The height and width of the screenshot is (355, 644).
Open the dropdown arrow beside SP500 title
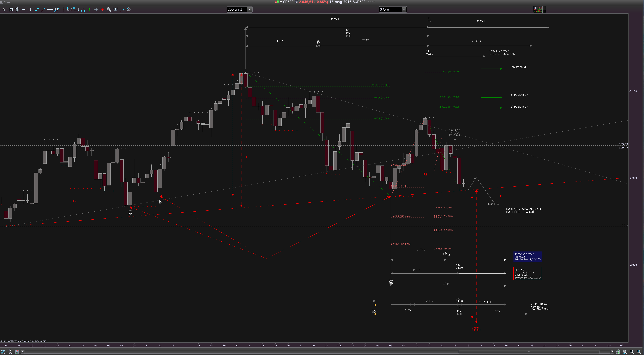281,2
